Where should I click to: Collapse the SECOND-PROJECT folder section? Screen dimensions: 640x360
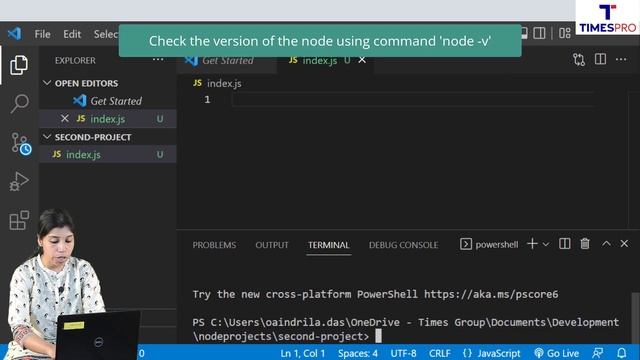click(47, 137)
